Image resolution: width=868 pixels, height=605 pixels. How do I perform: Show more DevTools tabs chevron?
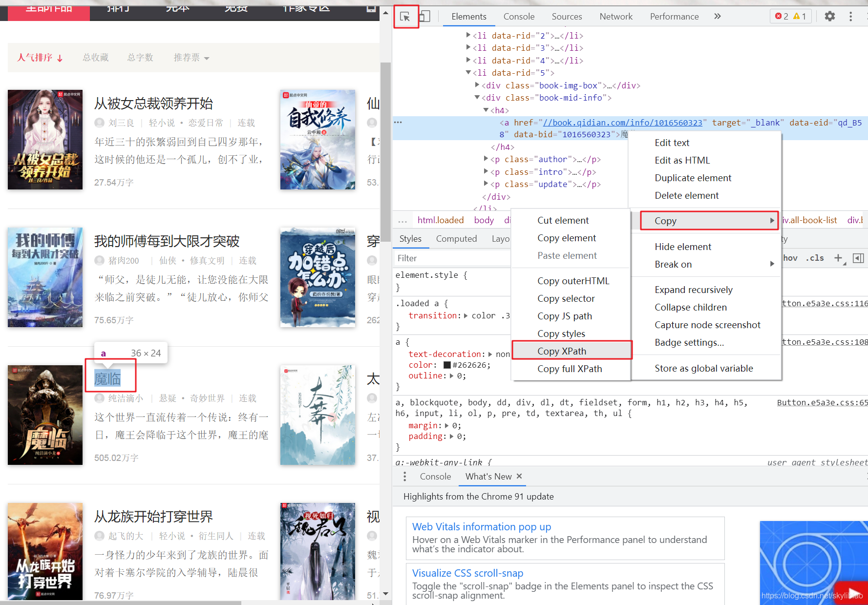[717, 16]
